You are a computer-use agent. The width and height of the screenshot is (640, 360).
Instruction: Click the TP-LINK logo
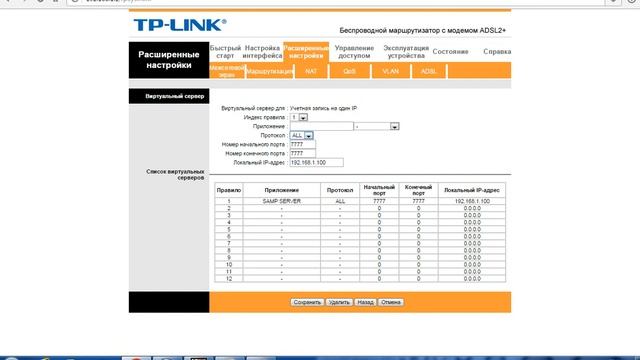180,25
